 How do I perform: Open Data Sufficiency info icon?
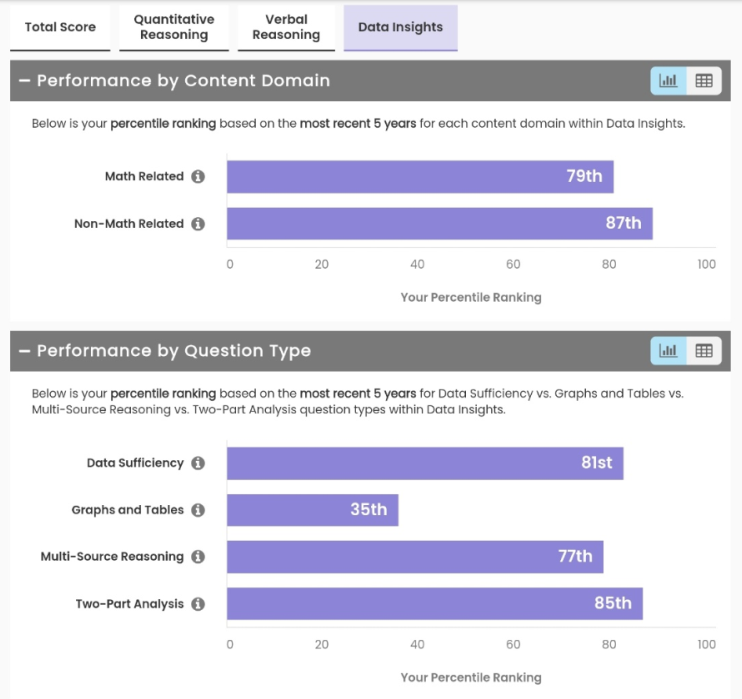point(198,463)
